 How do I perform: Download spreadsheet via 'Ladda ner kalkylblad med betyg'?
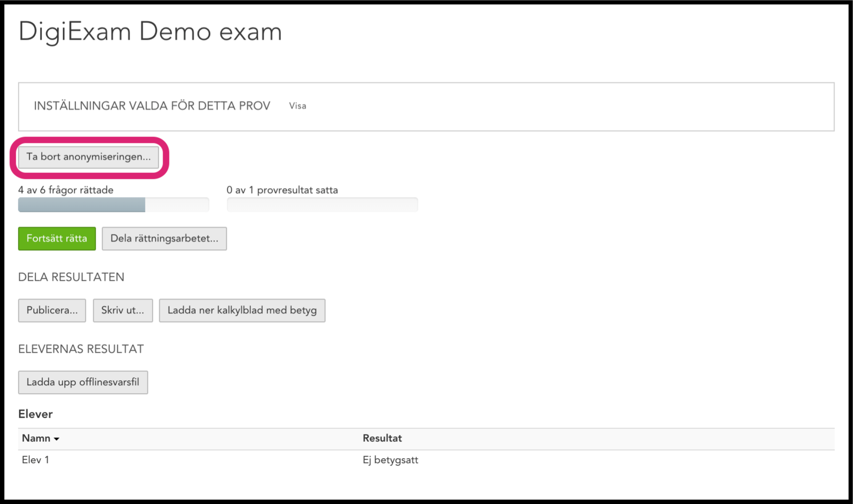coord(242,310)
